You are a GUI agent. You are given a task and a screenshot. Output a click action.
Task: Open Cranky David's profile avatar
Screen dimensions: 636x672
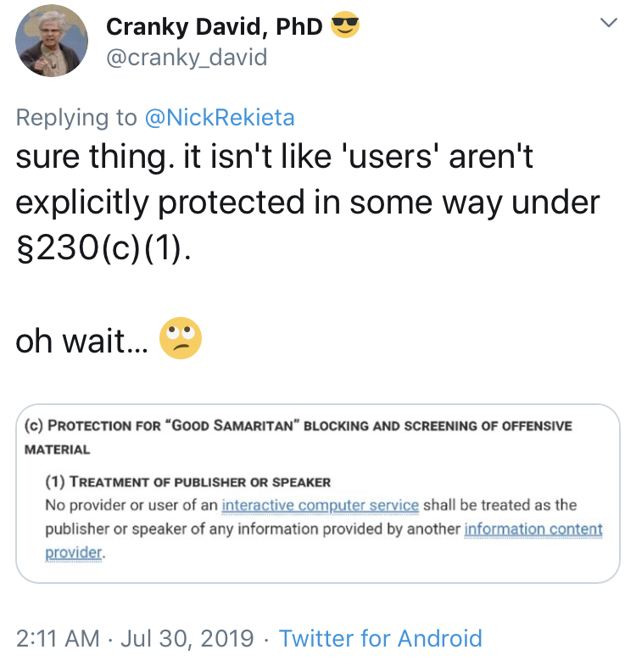point(52,42)
